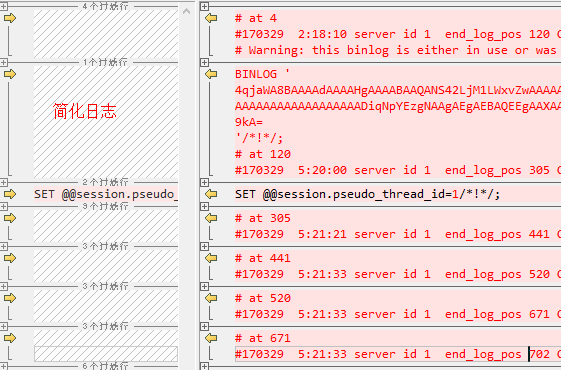Viewport: 561px width, 370px height.
Task: Click the copy-left arrow beside '# at 441'
Action: click(211, 258)
